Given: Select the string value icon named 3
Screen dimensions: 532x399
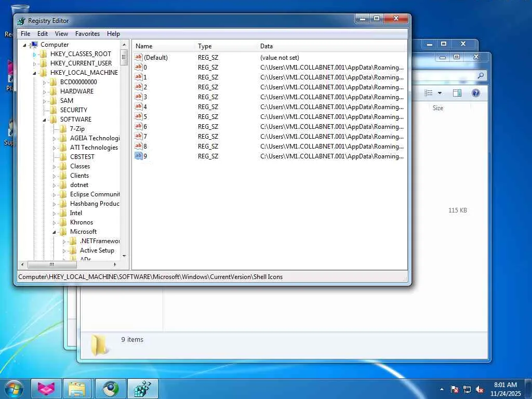Looking at the screenshot, I should 138,97.
